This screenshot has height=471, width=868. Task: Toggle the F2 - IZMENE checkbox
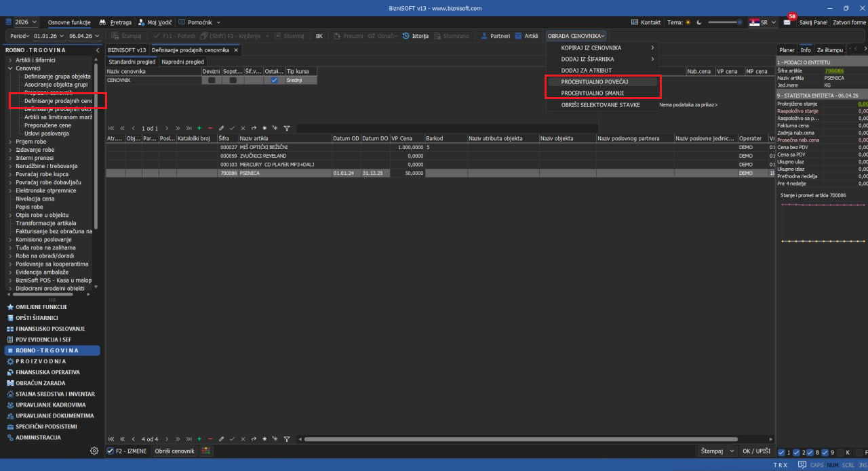click(111, 451)
